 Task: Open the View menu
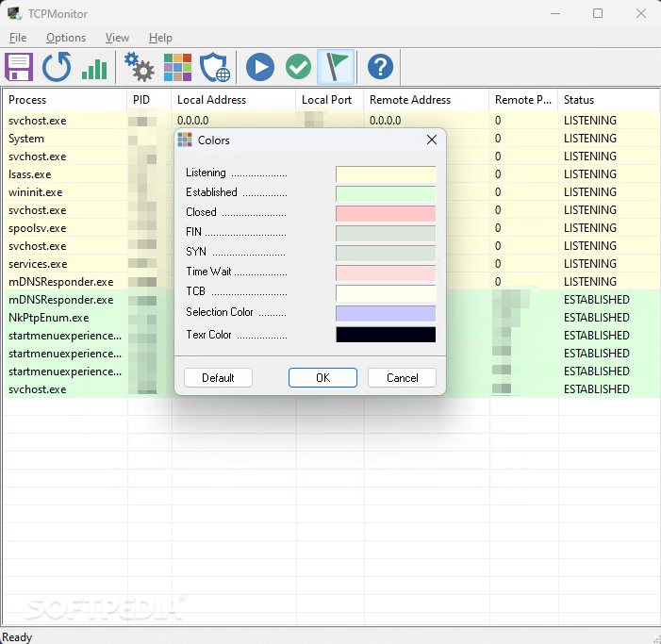117,38
